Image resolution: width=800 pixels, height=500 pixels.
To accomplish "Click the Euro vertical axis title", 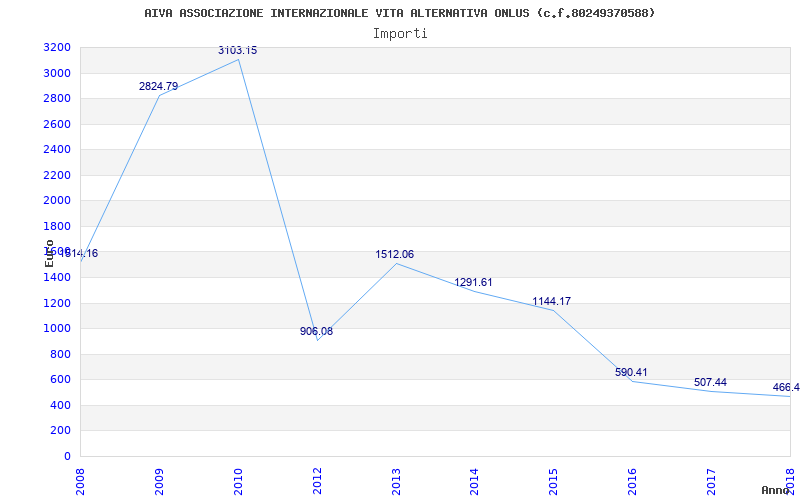I will (49, 253).
